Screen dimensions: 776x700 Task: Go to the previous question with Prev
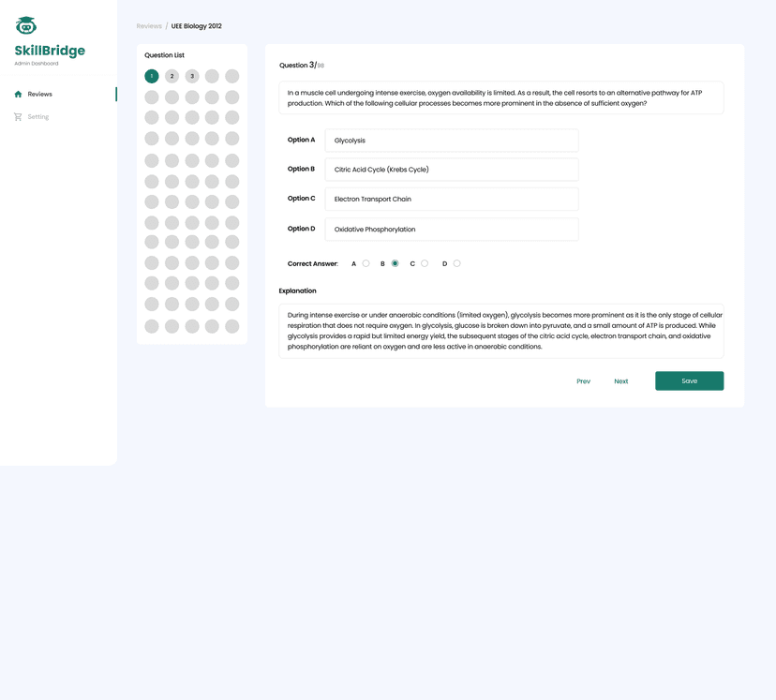click(584, 381)
